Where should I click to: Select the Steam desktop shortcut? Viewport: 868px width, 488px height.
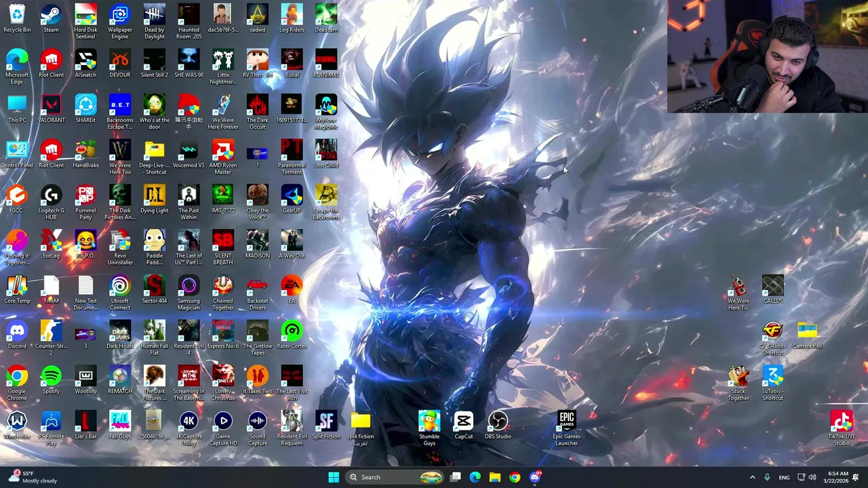[x=51, y=19]
